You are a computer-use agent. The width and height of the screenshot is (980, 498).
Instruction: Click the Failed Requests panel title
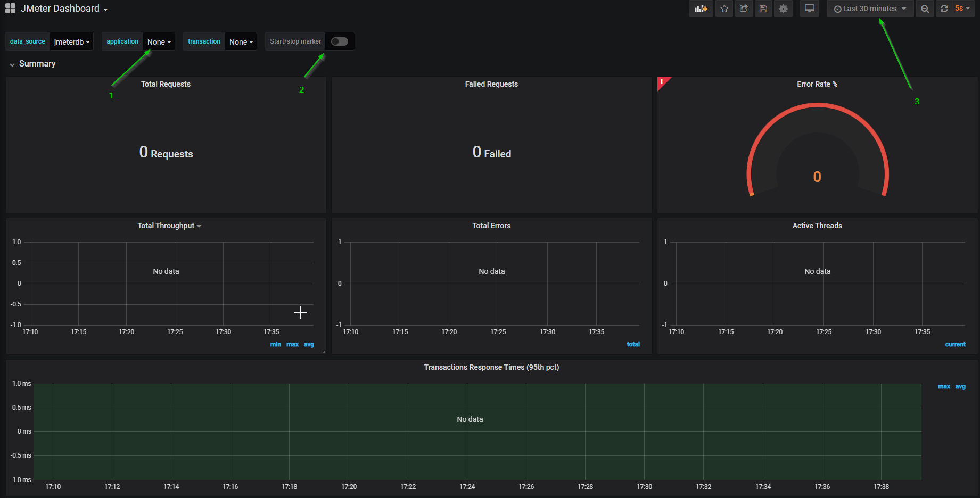click(491, 84)
